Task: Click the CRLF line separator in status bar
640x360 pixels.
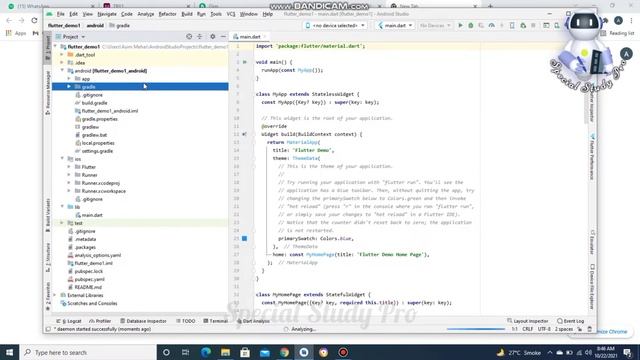Action: coord(527,329)
